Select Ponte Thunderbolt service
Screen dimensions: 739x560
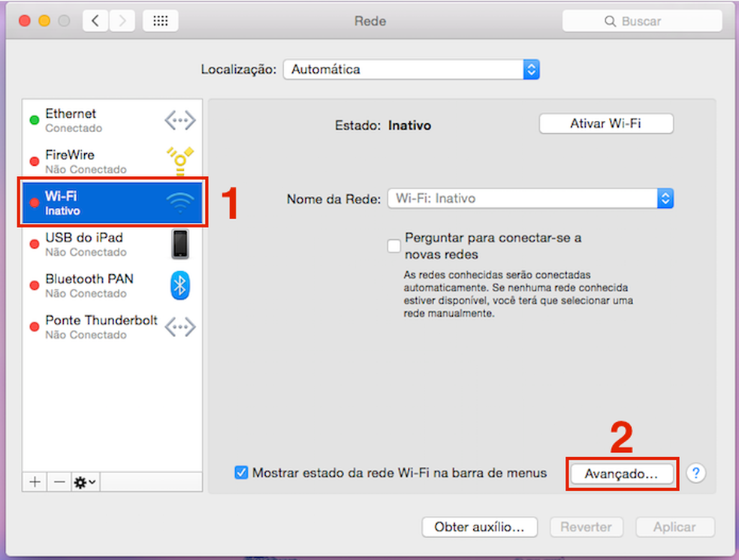click(x=112, y=327)
